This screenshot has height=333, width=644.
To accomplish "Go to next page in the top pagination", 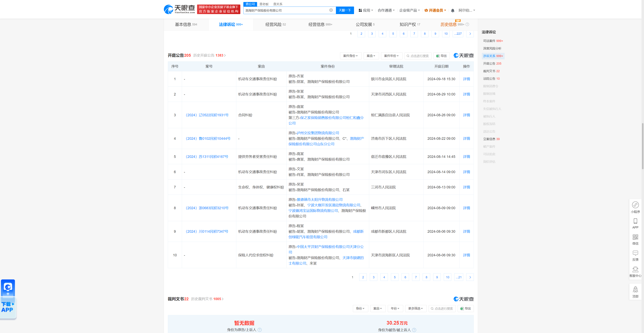I will click(470, 34).
